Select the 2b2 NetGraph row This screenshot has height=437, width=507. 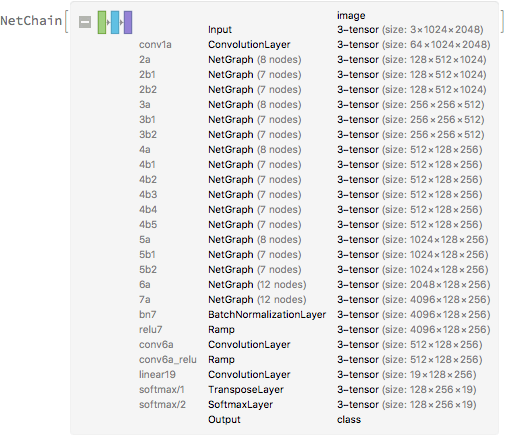[x=314, y=90]
